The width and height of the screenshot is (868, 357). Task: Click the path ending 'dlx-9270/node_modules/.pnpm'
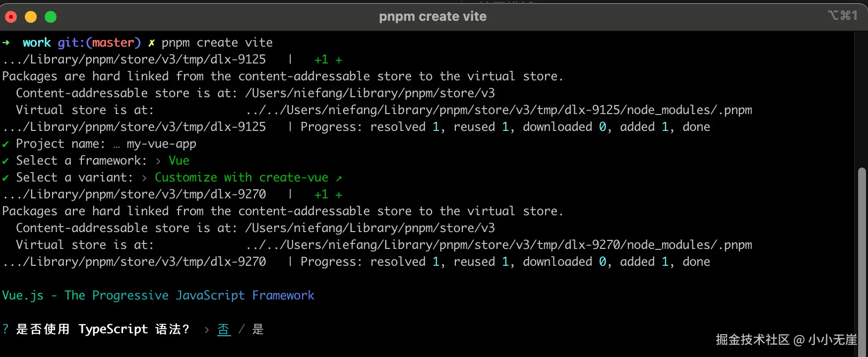499,245
